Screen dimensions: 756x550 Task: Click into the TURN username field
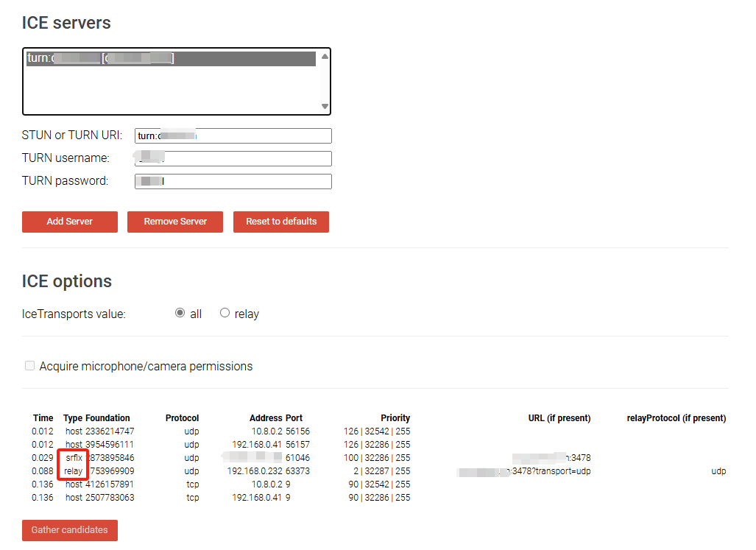233,158
